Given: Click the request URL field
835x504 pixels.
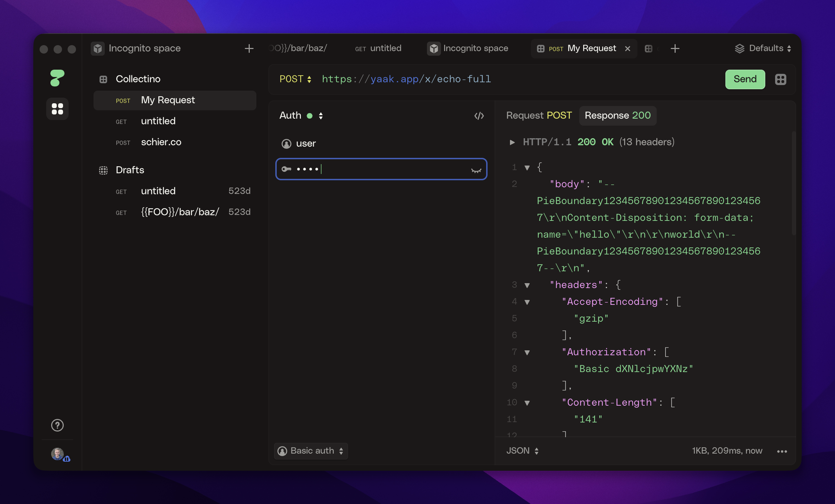Looking at the screenshot, I should point(519,79).
